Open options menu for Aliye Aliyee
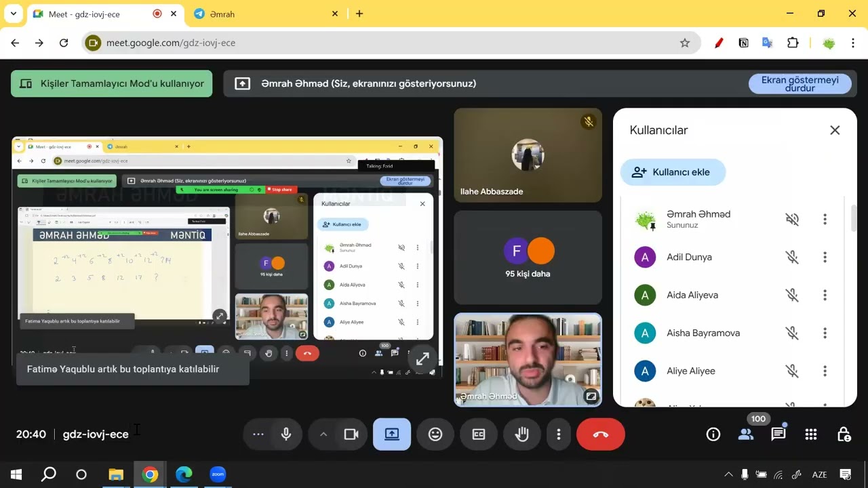Image resolution: width=868 pixels, height=488 pixels. coord(825,371)
